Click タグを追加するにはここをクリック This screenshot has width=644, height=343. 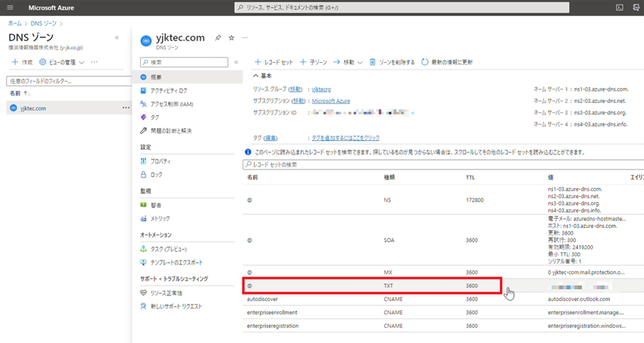click(x=345, y=138)
